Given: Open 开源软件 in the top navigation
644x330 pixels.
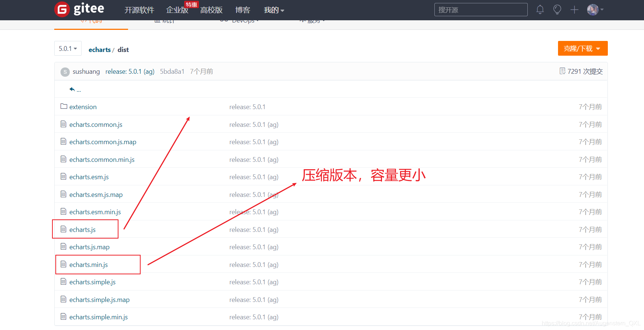Looking at the screenshot, I should click(139, 10).
